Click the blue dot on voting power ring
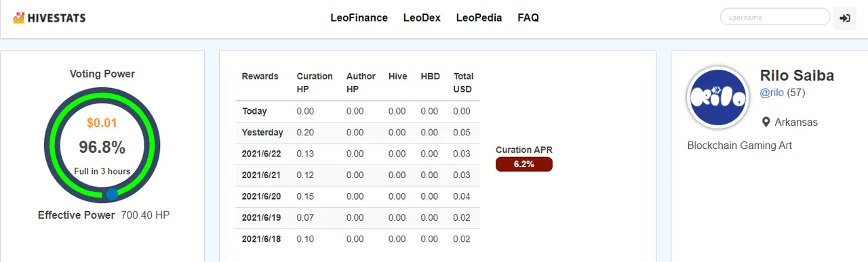This screenshot has width=868, height=262. pos(112,194)
